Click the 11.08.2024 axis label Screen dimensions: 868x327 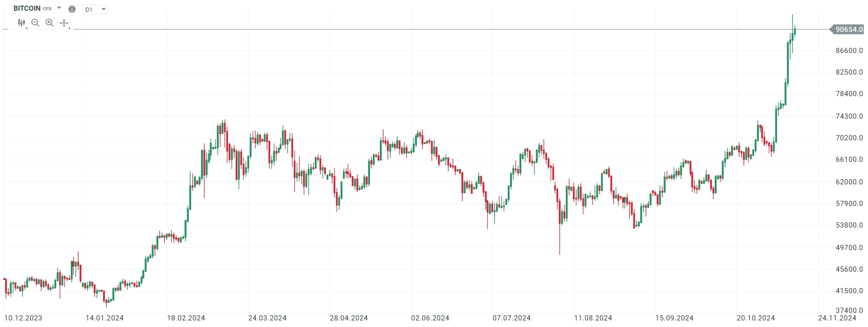[x=593, y=318]
